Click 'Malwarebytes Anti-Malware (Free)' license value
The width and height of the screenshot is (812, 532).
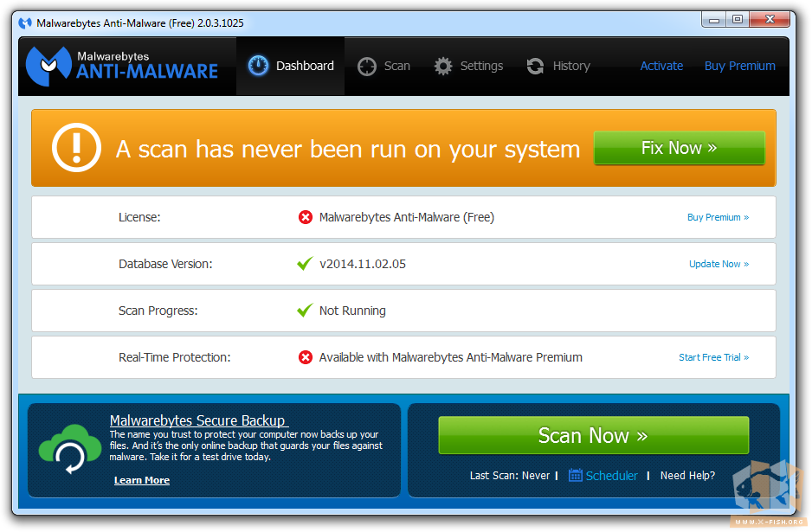pyautogui.click(x=407, y=217)
